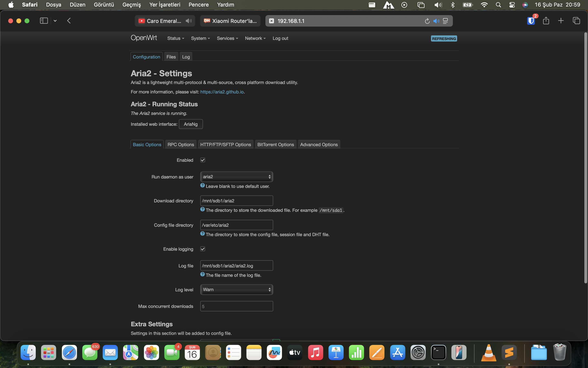588x368 pixels.
Task: Open the Advanced Options tab
Action: click(x=319, y=145)
